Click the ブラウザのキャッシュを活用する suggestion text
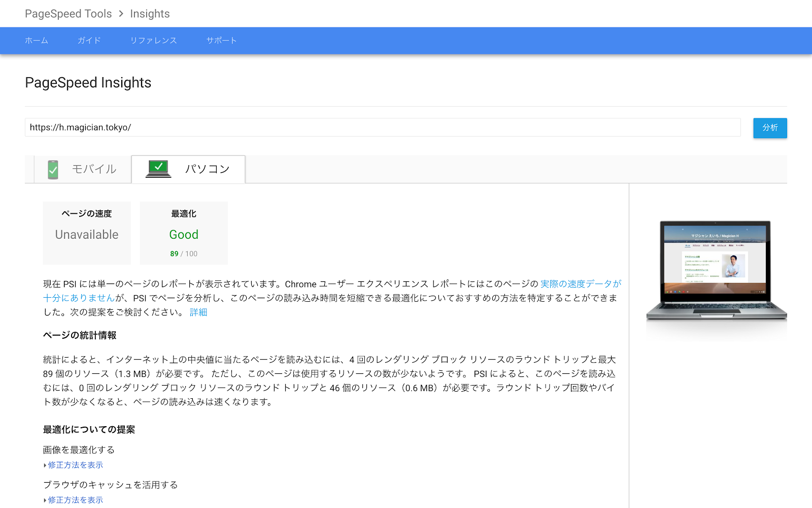 (x=111, y=485)
